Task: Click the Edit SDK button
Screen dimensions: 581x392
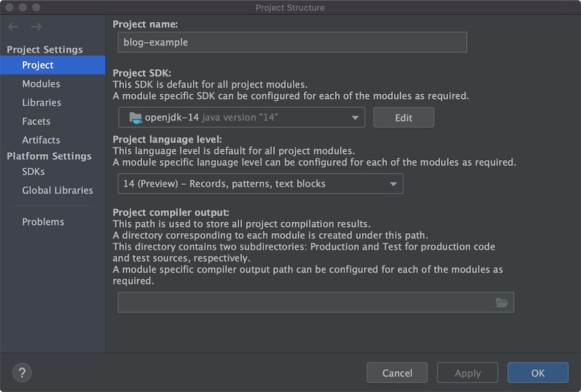Action: [x=404, y=117]
